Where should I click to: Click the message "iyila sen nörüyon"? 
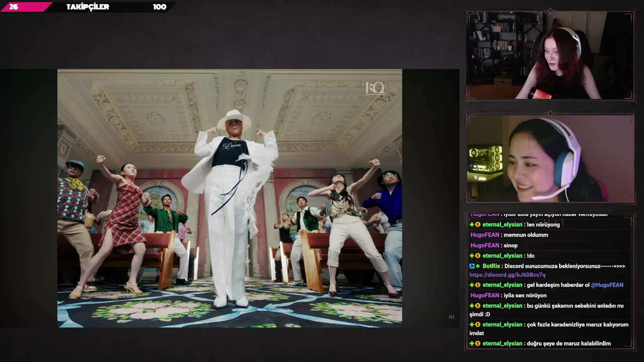click(x=525, y=296)
